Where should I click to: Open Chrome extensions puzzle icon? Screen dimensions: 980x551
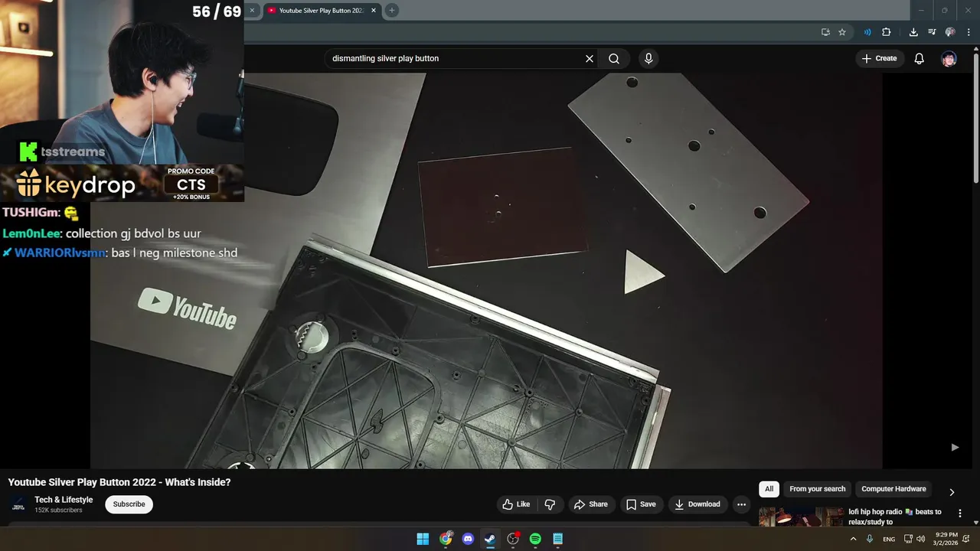(x=887, y=32)
